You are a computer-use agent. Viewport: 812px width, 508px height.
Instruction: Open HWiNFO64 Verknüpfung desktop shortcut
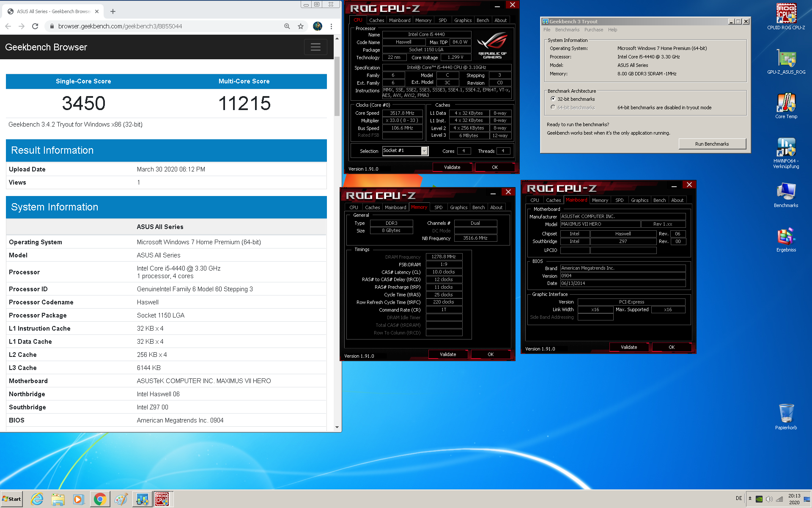point(786,153)
